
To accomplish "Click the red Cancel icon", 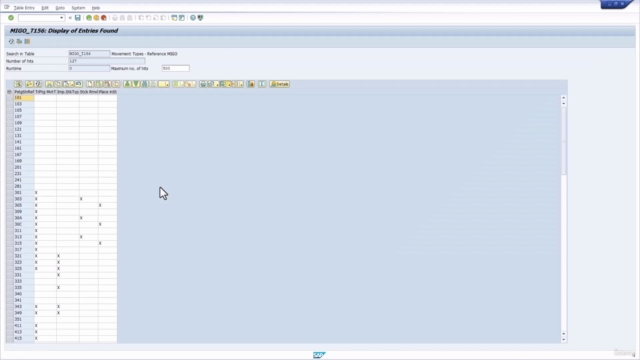I will pos(104,18).
